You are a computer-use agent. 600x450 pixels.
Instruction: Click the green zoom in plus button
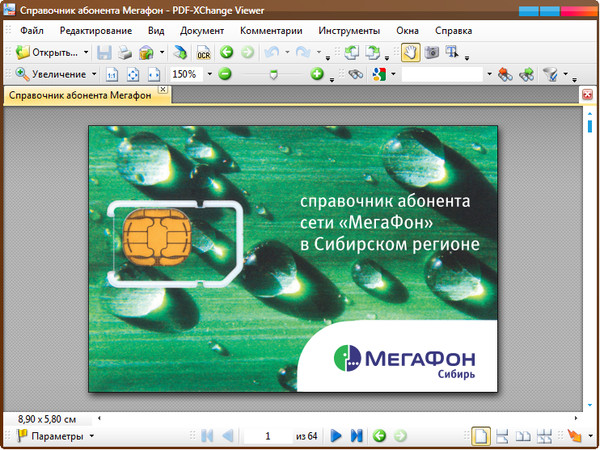point(317,74)
